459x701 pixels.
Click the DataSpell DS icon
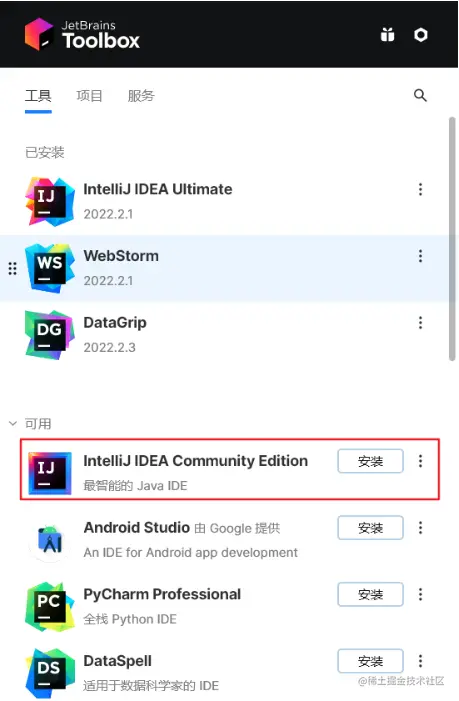tap(50, 673)
